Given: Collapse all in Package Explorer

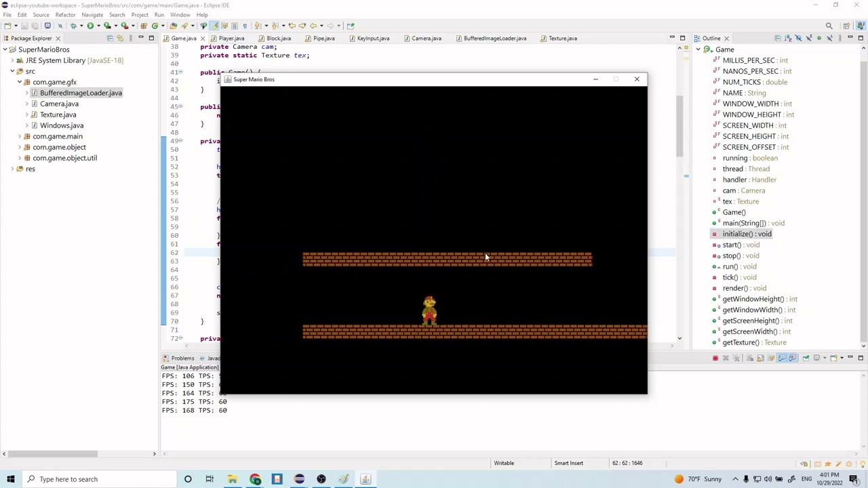Looking at the screenshot, I should click(110, 38).
